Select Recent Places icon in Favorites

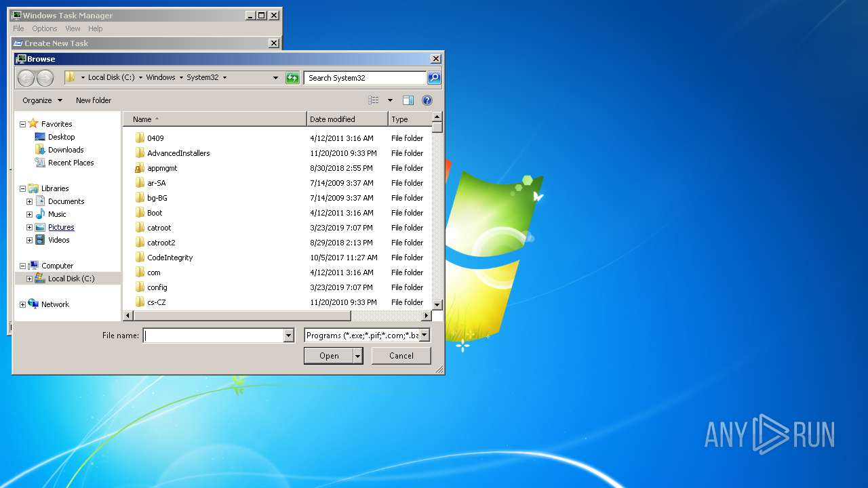[x=40, y=163]
